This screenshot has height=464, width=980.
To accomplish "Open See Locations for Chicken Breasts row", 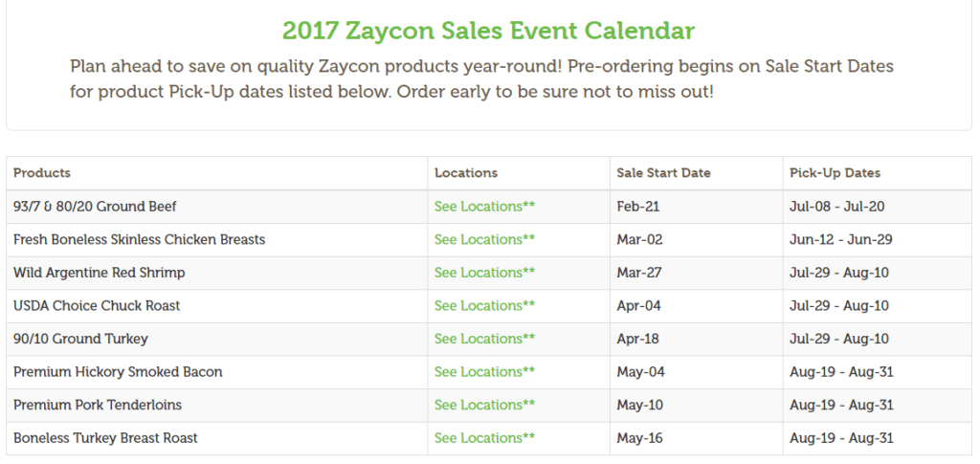I will click(x=484, y=239).
